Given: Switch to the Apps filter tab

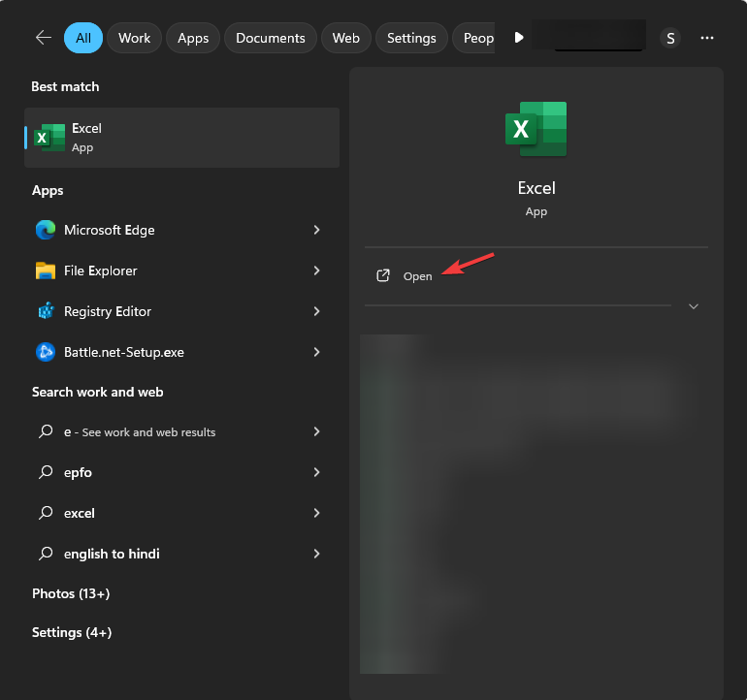Looking at the screenshot, I should (x=193, y=38).
